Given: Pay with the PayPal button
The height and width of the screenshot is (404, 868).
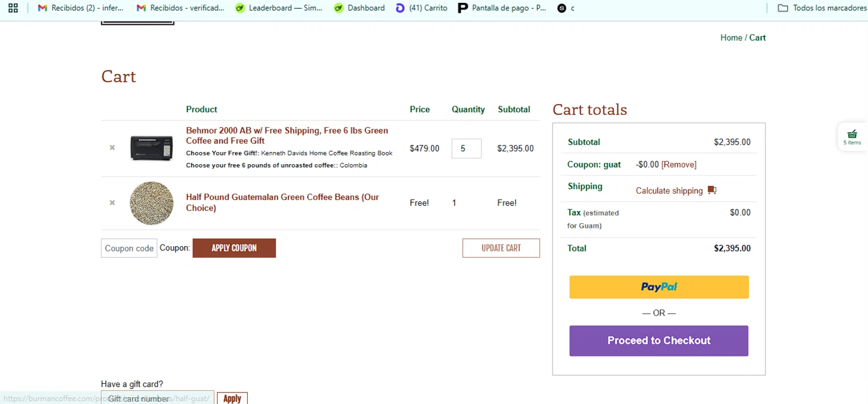Looking at the screenshot, I should [x=659, y=287].
